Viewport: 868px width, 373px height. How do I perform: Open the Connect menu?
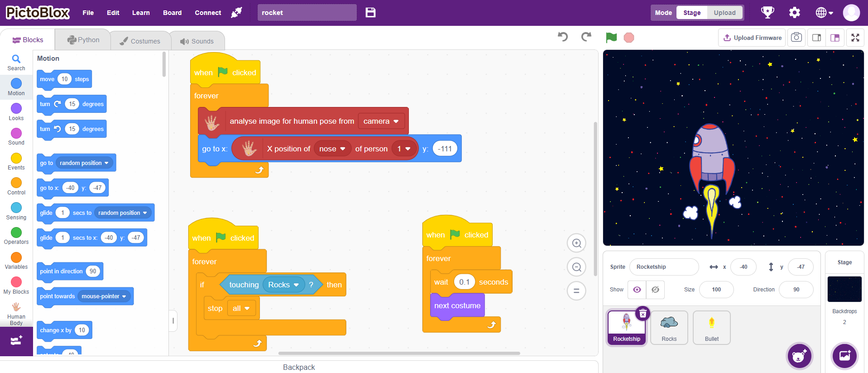pos(208,13)
